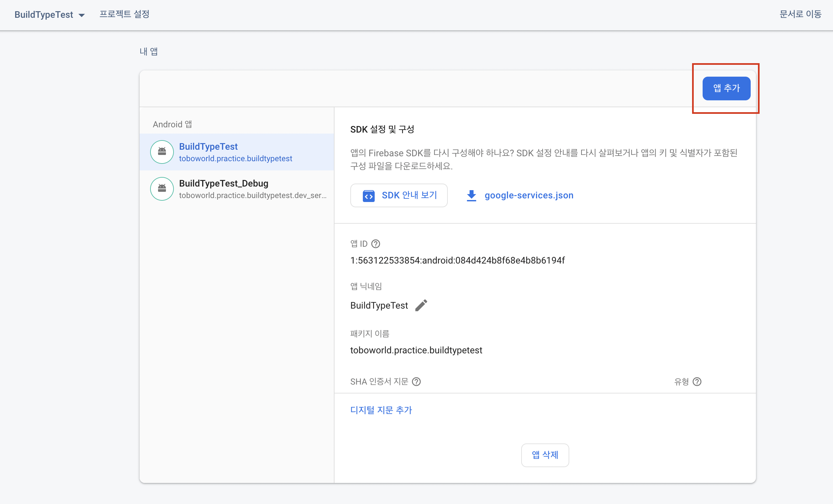Viewport: 833px width, 504px height.
Task: Download the google-services.json file link
Action: pyautogui.click(x=529, y=195)
